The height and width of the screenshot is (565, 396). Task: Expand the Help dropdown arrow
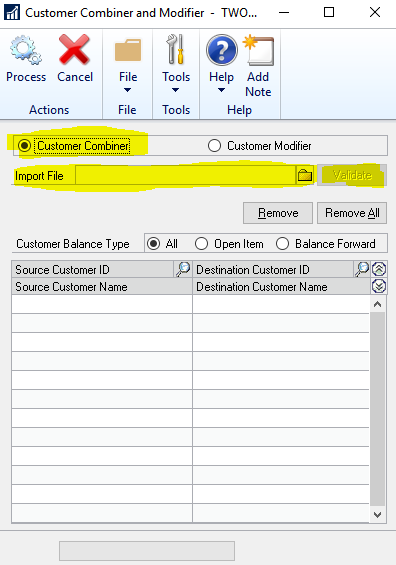[222, 90]
